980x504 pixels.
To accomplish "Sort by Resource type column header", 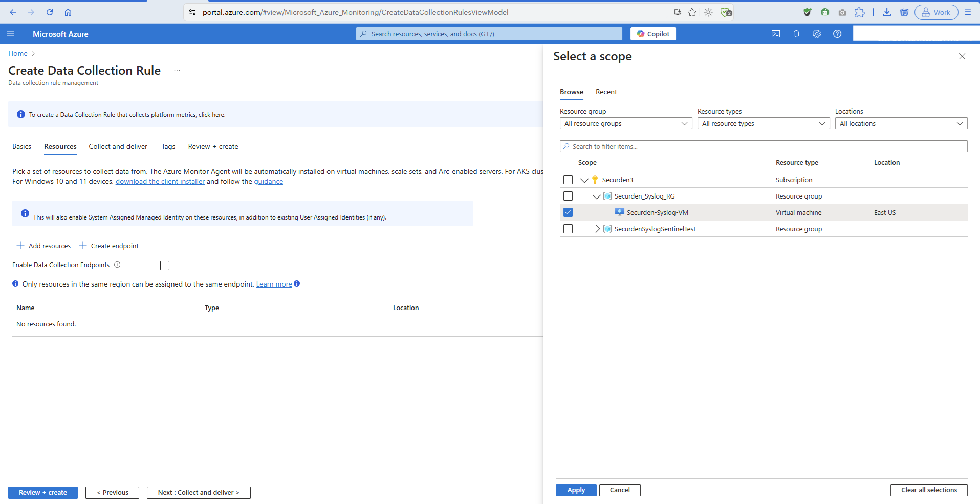I will (x=797, y=162).
